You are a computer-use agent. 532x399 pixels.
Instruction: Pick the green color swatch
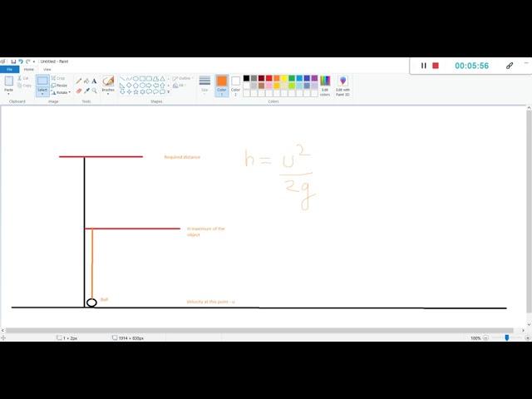tap(292, 78)
